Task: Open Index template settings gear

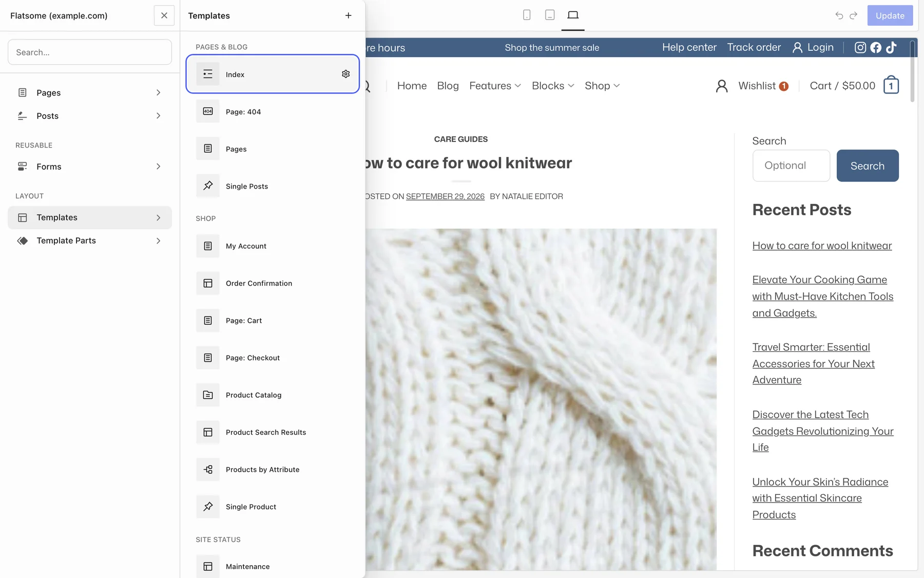Action: click(345, 74)
